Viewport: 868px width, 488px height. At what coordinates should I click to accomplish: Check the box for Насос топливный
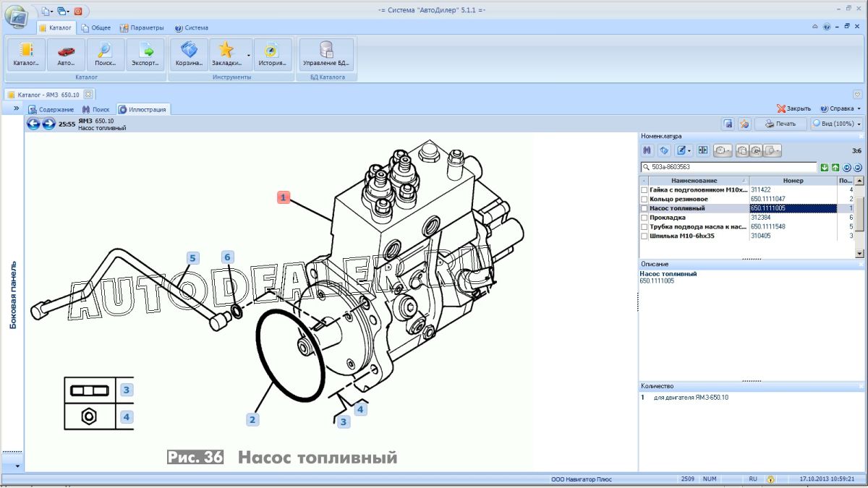(644, 209)
